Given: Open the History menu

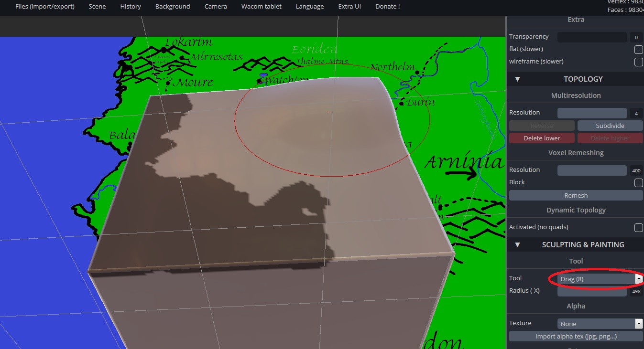Looking at the screenshot, I should (131, 7).
